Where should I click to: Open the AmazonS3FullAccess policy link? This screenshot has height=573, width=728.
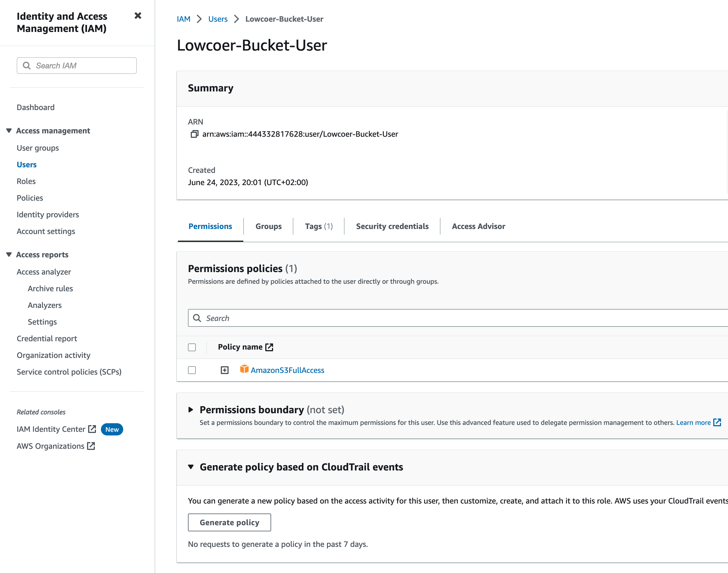(287, 370)
